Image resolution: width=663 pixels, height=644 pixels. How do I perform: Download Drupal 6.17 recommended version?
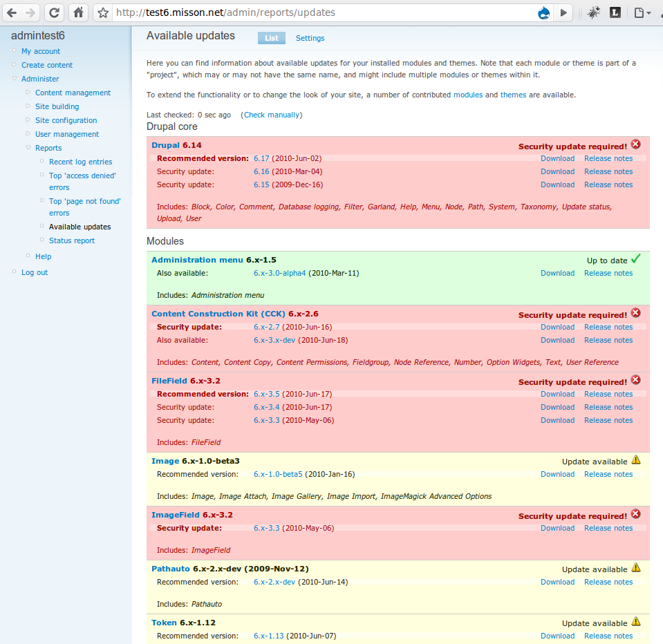tap(558, 158)
